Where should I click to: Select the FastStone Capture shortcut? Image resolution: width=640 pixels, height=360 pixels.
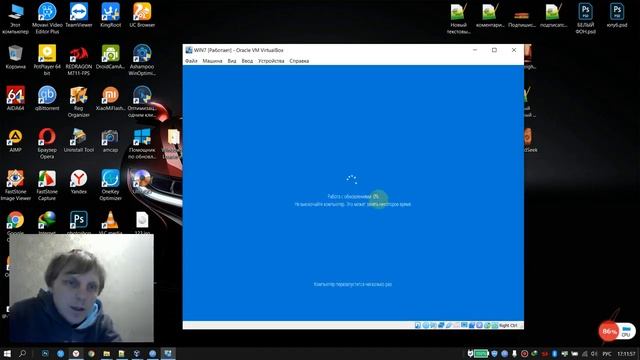(47, 185)
